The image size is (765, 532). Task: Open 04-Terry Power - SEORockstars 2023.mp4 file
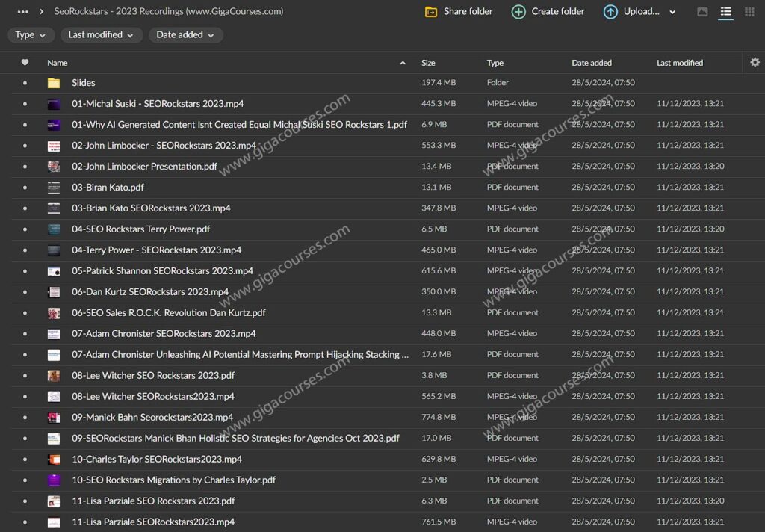tap(156, 250)
